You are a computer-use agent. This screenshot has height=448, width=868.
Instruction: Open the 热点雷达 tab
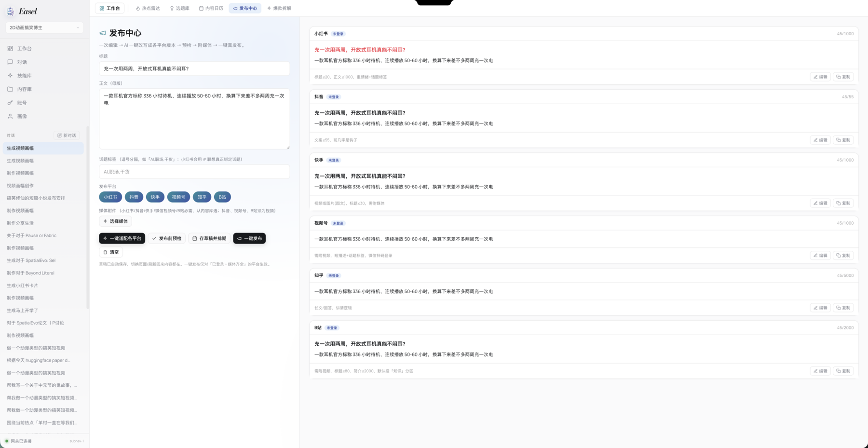[148, 8]
